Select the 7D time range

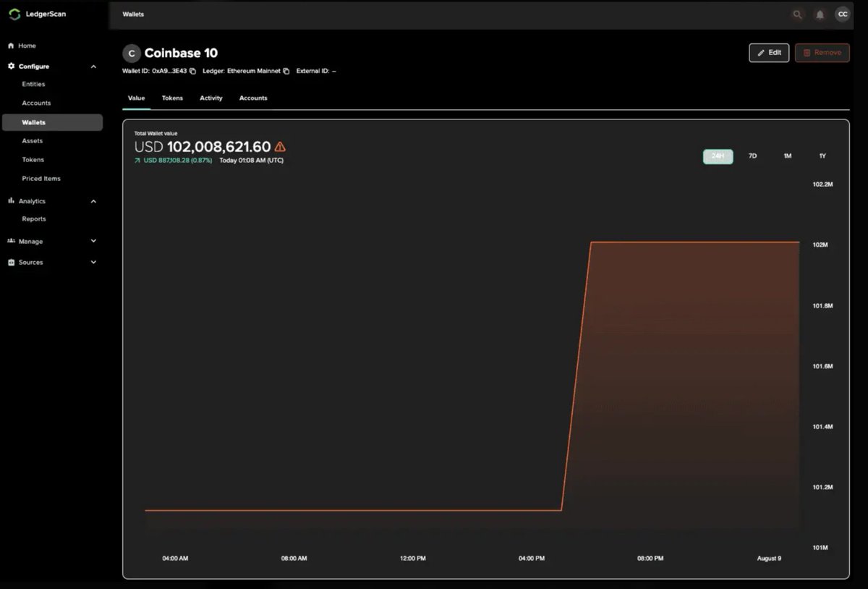pos(752,156)
